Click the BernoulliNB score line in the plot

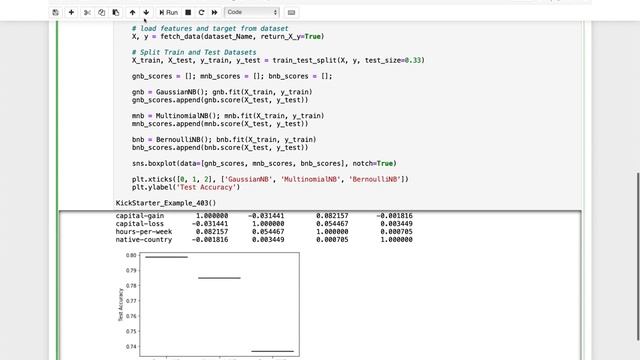[273, 351]
